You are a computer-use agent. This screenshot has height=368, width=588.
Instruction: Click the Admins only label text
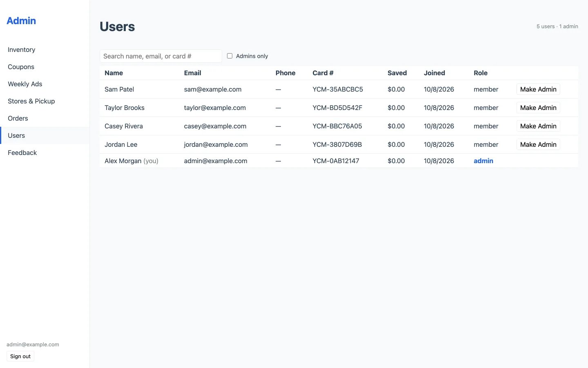[x=252, y=56]
